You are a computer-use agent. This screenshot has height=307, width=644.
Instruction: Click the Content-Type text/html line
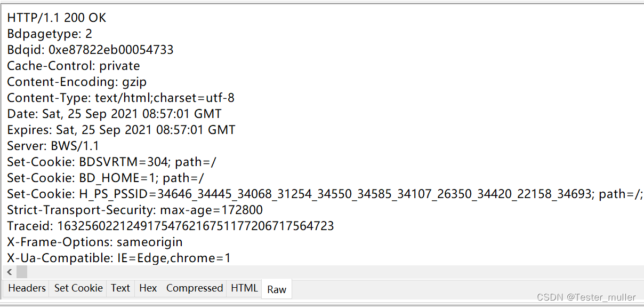coord(120,98)
